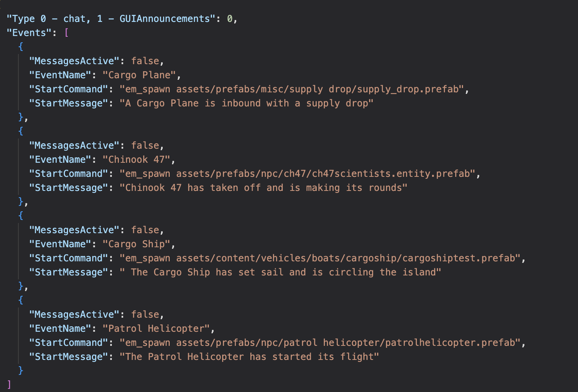This screenshot has height=392, width=578.
Task: Click the supply_drop.prefab StartCommand string
Action: click(x=292, y=89)
